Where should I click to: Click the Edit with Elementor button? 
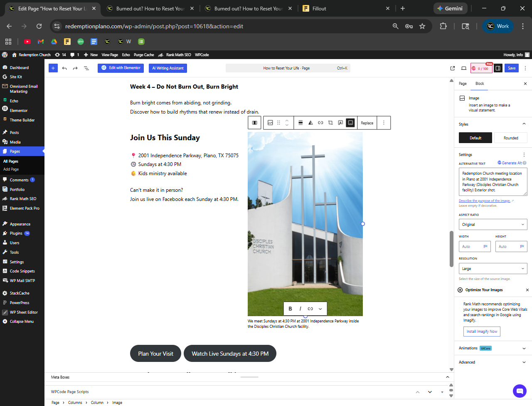point(121,68)
